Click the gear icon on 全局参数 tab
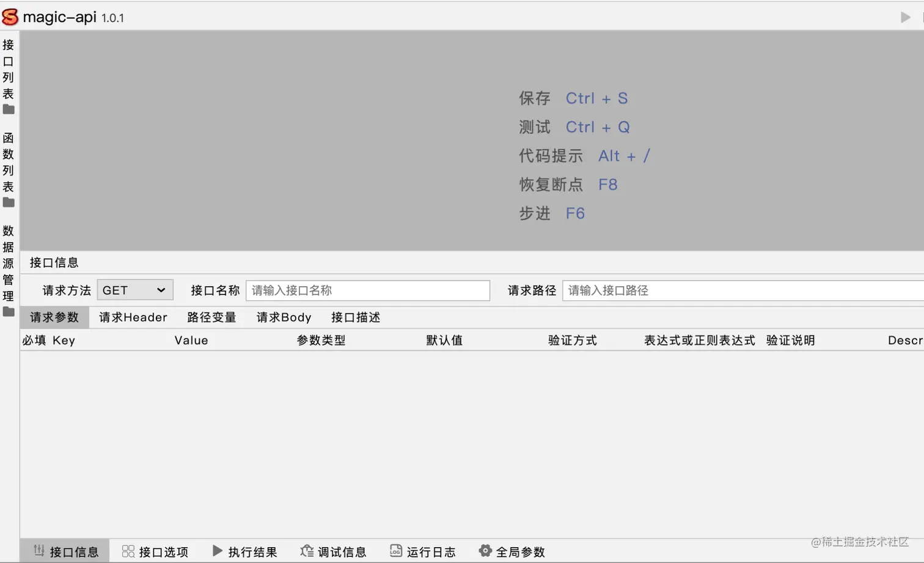 pyautogui.click(x=485, y=551)
